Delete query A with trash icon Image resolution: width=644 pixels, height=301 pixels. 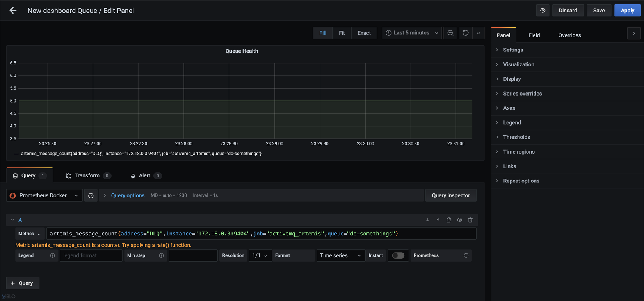[470, 220]
